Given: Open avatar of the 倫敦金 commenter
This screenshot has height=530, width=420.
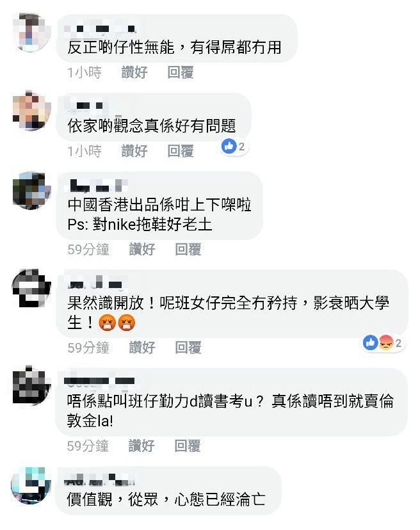Looking at the screenshot, I should [31, 385].
